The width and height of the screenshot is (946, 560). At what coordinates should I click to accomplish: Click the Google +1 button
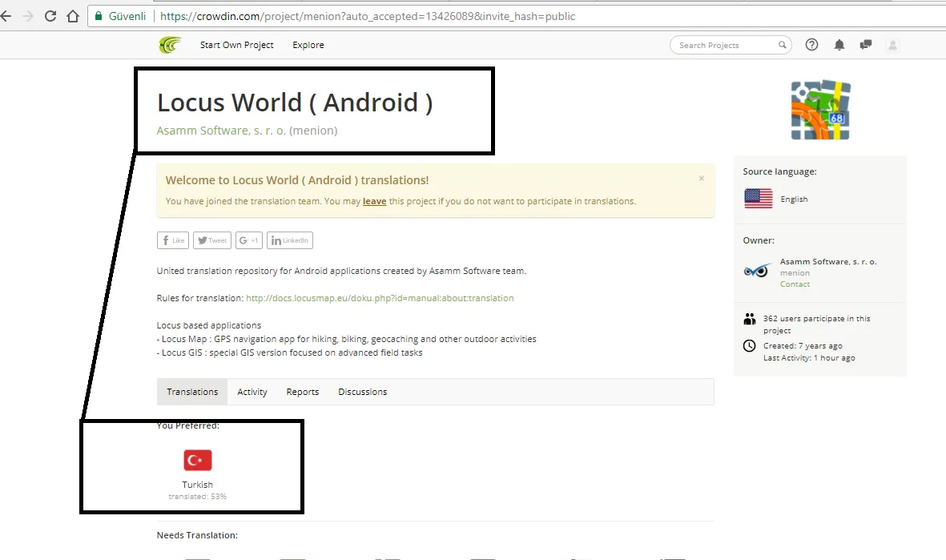(248, 240)
